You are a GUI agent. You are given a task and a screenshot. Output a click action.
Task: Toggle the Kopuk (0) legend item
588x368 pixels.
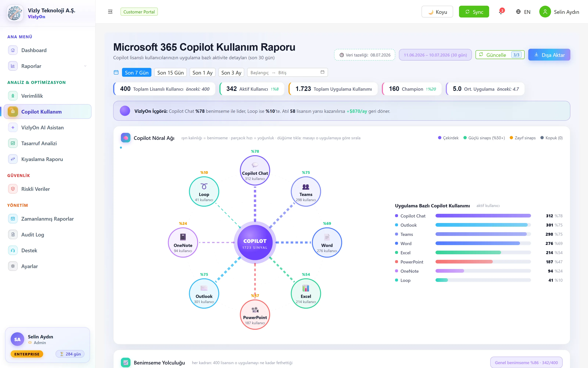pyautogui.click(x=551, y=138)
